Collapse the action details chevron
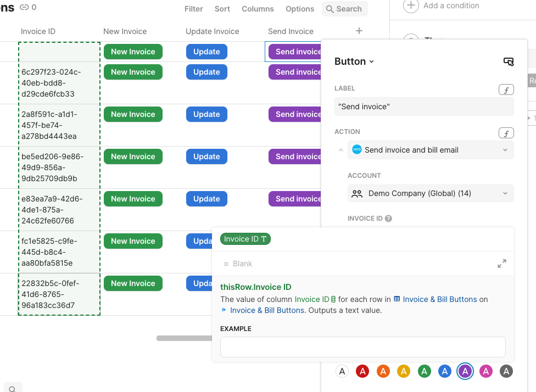This screenshot has height=392, width=536. [x=341, y=150]
